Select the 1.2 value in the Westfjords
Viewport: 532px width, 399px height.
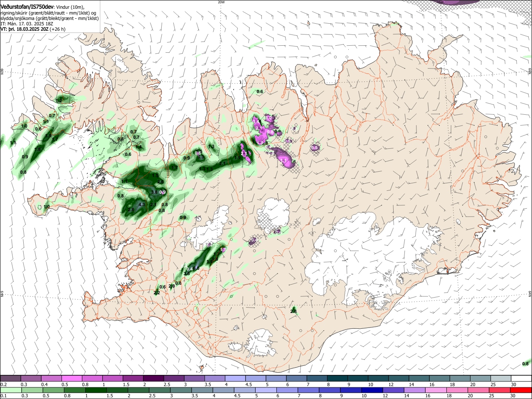click(x=59, y=100)
